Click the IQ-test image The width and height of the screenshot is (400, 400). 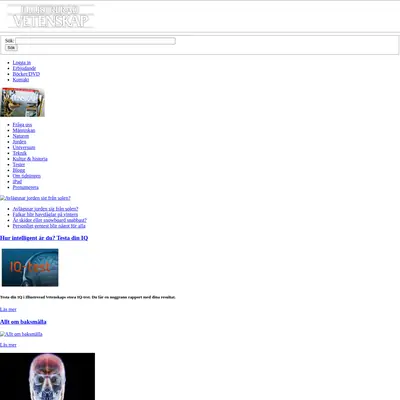click(x=30, y=267)
